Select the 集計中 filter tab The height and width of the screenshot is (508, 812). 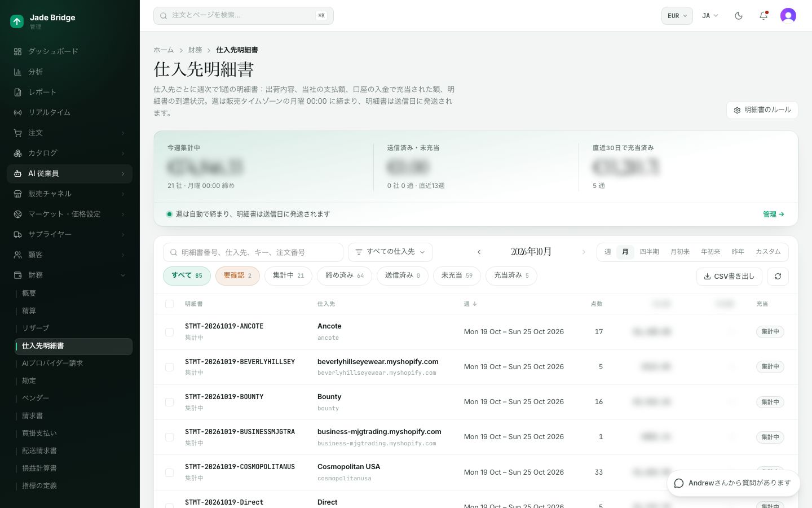pos(288,275)
